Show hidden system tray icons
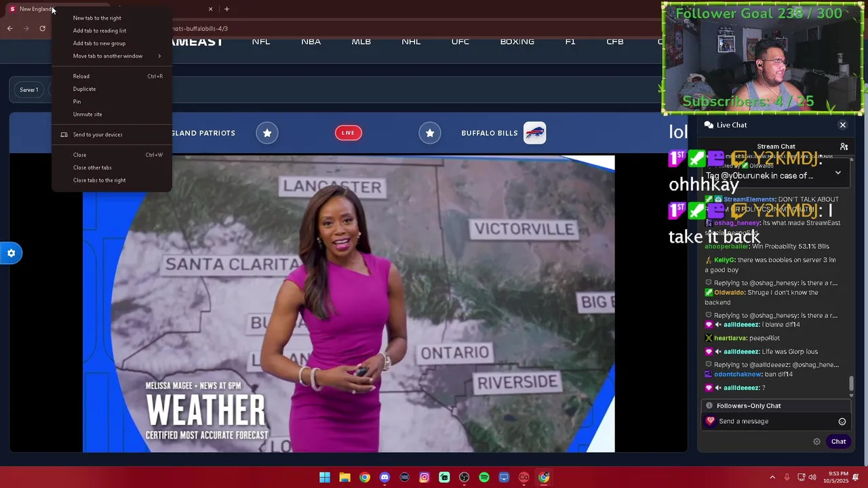This screenshot has width=868, height=488. point(772,477)
